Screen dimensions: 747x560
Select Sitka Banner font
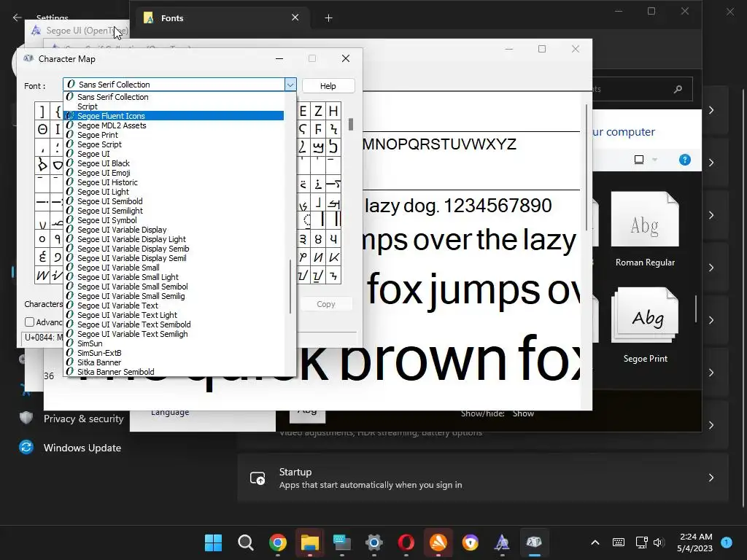click(x=174, y=362)
